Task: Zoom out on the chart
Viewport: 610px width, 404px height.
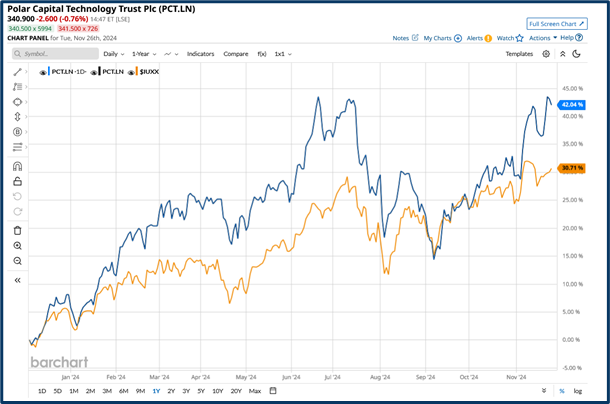Action: click(17, 261)
